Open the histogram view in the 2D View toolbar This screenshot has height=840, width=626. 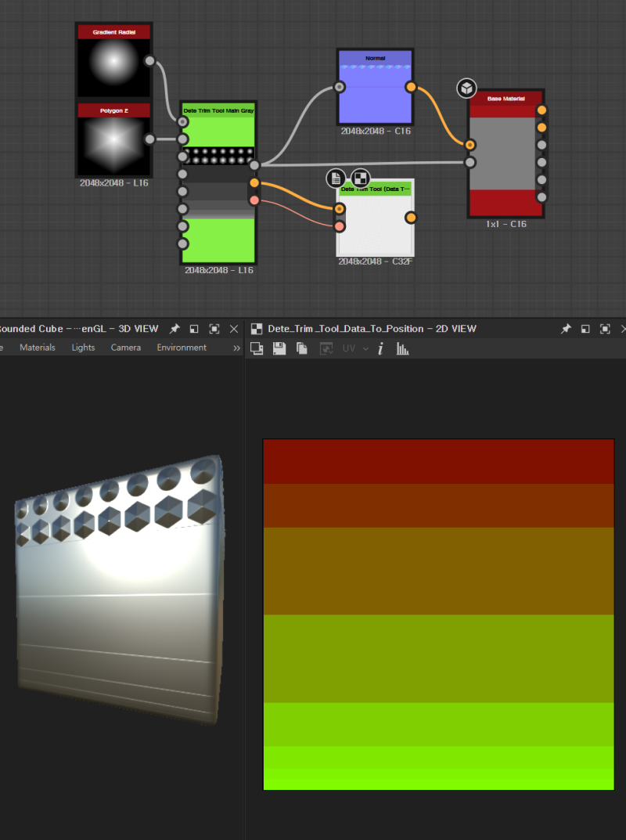pos(402,348)
